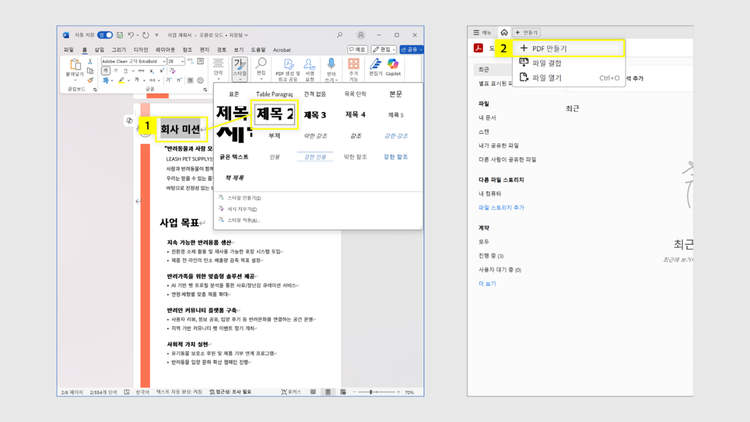Click the Copy icon in clipboard group

point(90,71)
